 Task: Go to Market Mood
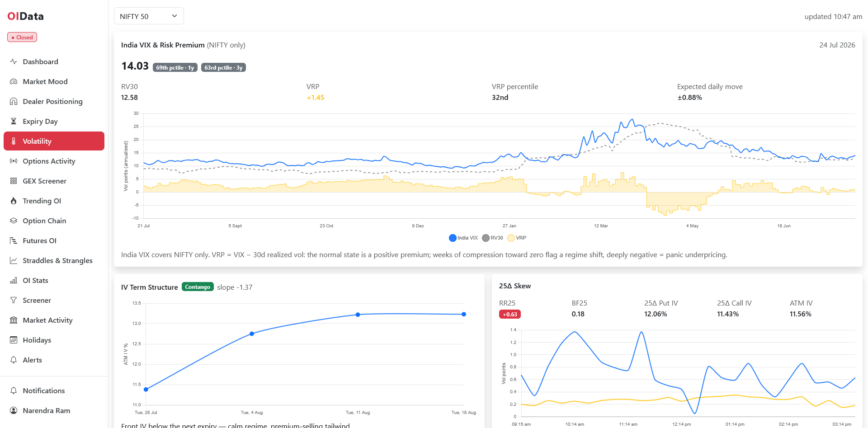(54, 81)
